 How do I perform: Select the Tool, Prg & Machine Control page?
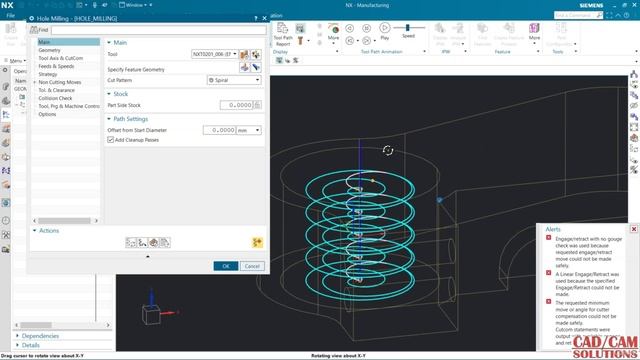pos(69,106)
